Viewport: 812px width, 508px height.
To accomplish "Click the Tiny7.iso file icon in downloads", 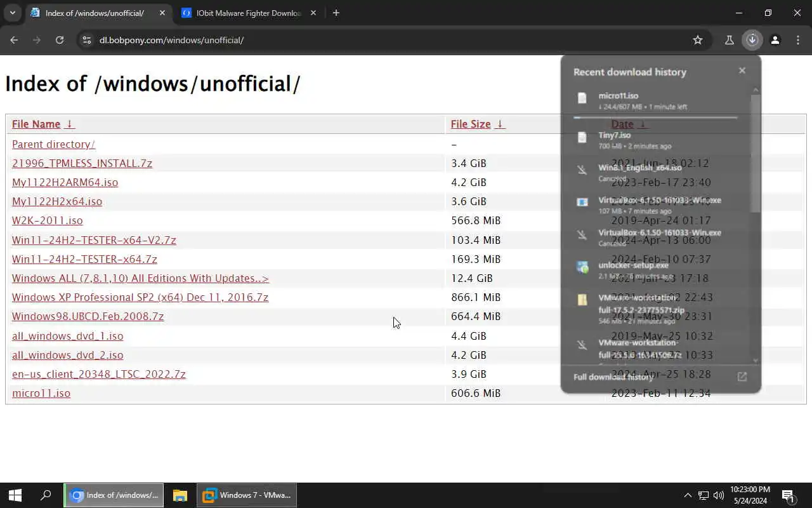I will (582, 137).
